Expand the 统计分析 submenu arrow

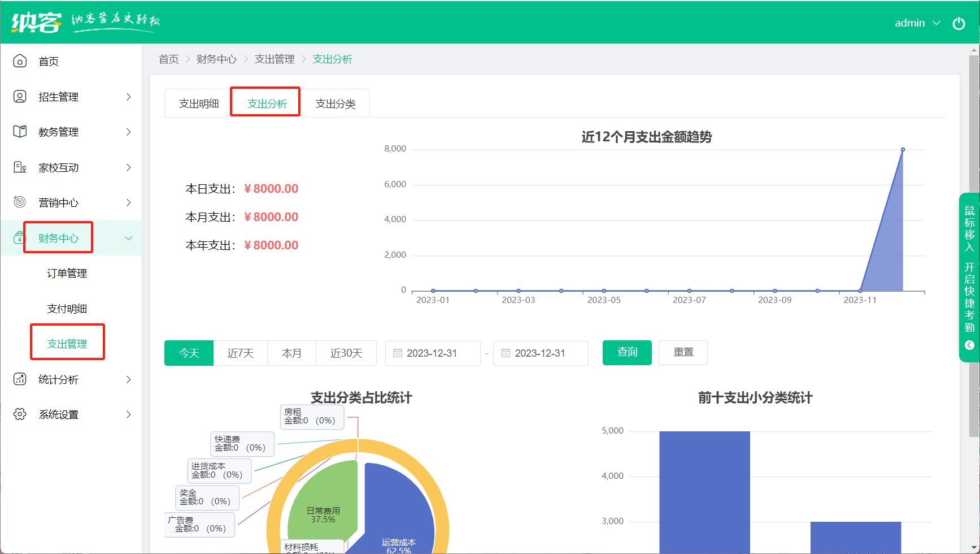click(129, 379)
